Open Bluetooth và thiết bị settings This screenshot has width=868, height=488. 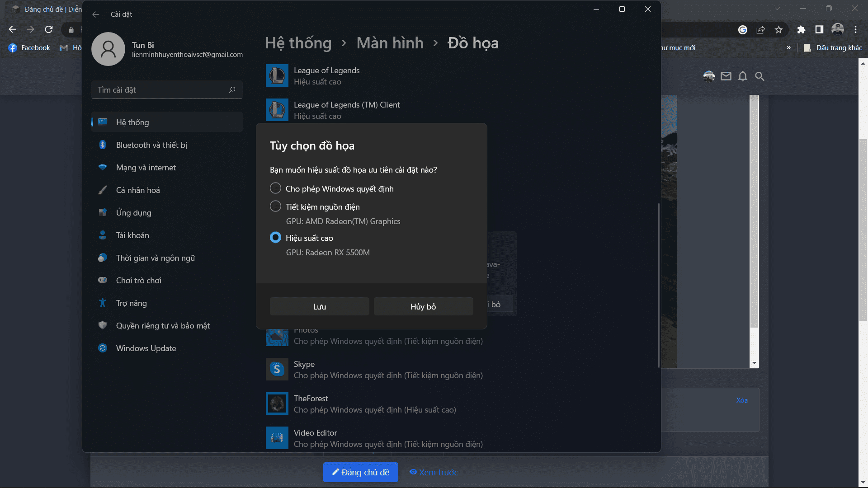point(151,145)
